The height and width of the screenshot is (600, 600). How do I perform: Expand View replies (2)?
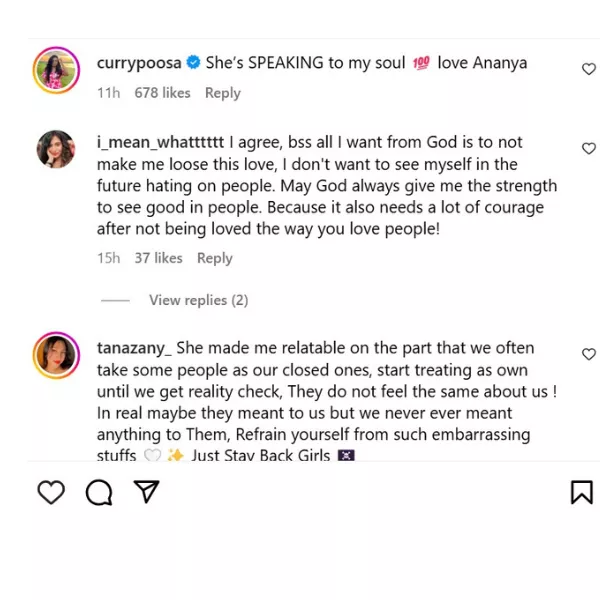(198, 300)
